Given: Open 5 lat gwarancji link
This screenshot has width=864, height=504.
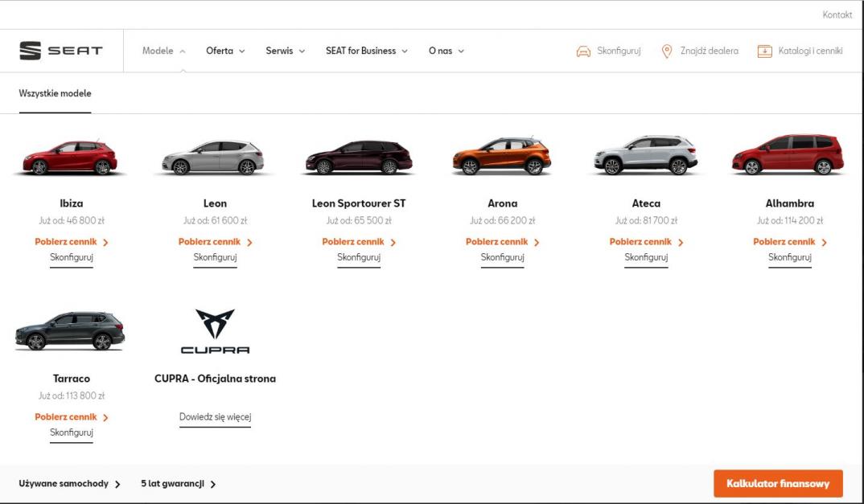Looking at the screenshot, I should [172, 484].
